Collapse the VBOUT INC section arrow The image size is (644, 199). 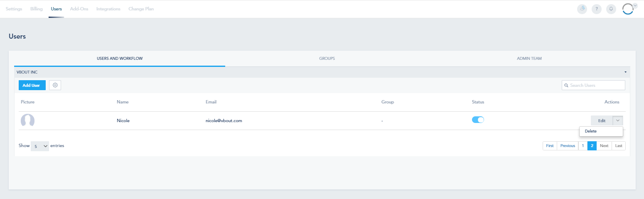pos(625,72)
